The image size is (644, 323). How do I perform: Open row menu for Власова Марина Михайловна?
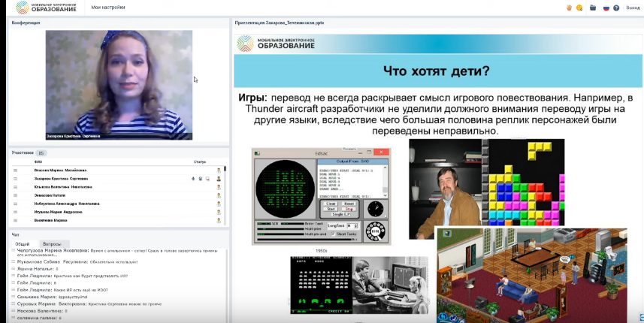[x=15, y=171]
